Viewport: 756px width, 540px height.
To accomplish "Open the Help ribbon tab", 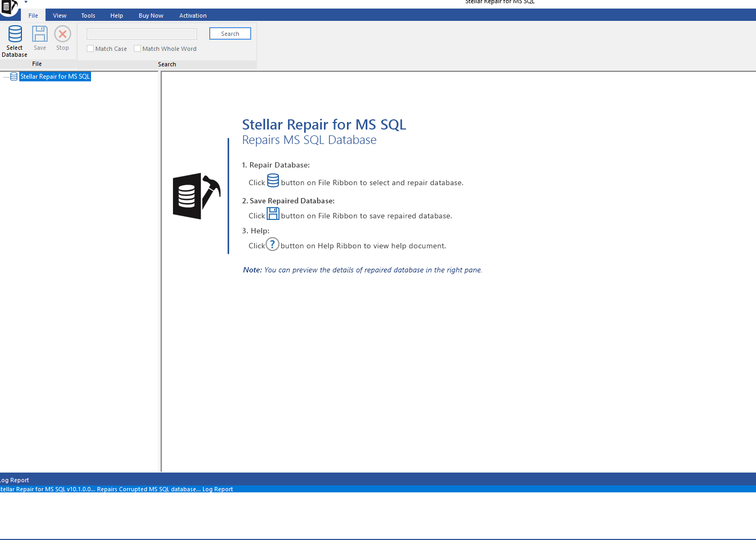I will (x=117, y=16).
